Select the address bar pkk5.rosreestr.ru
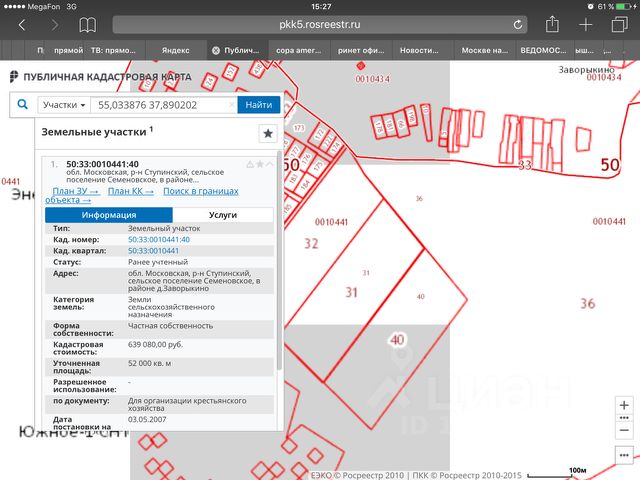The width and height of the screenshot is (640, 480). pyautogui.click(x=320, y=24)
